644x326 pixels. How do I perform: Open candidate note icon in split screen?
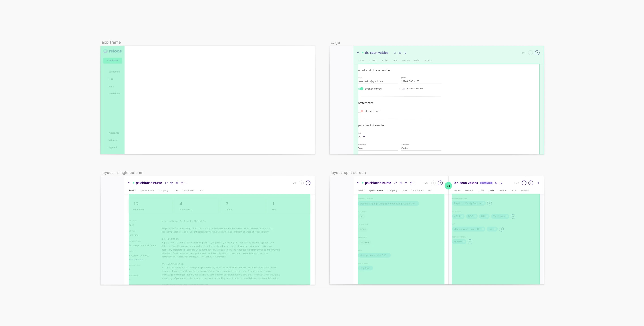(501, 183)
